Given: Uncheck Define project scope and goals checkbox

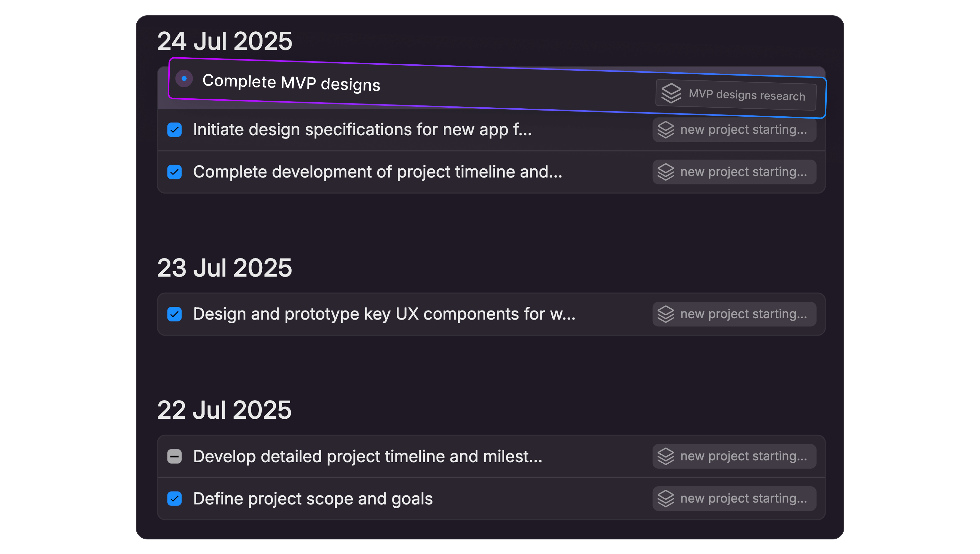Looking at the screenshot, I should point(175,498).
